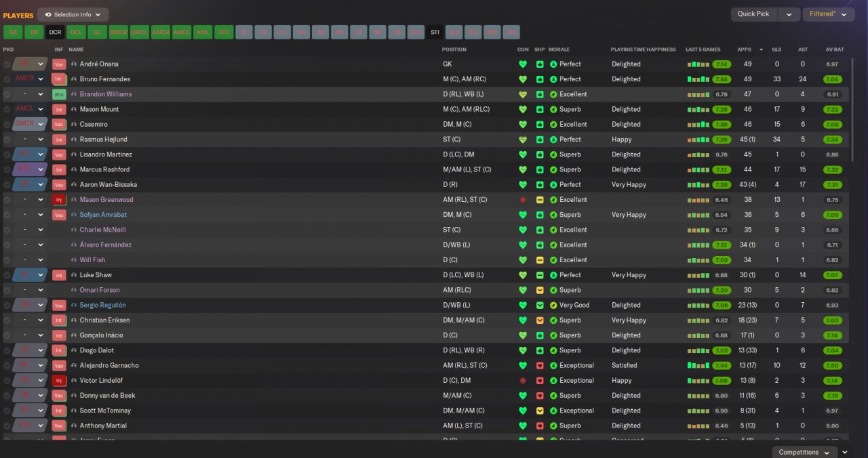
Task: Select the S11 substitute tab
Action: pos(435,32)
